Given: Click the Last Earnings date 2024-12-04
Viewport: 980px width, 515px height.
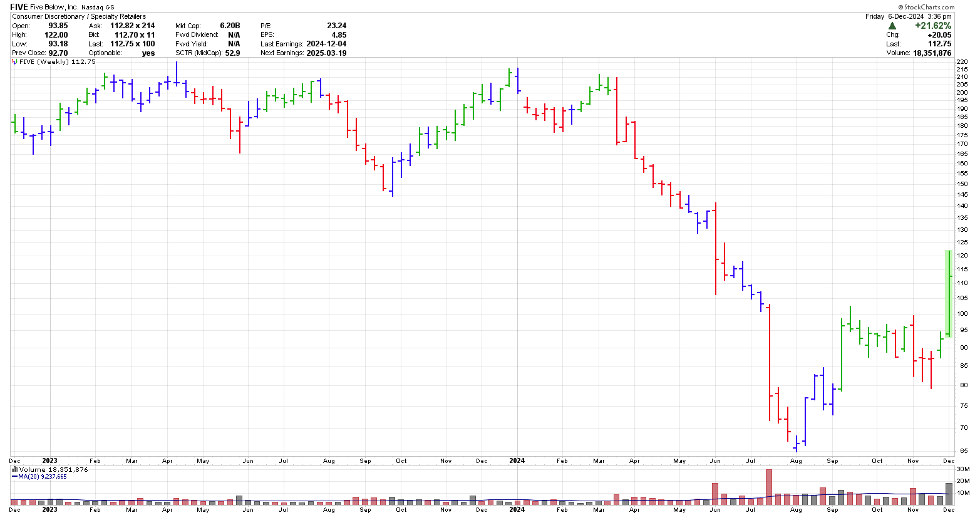Looking at the screenshot, I should pos(326,44).
